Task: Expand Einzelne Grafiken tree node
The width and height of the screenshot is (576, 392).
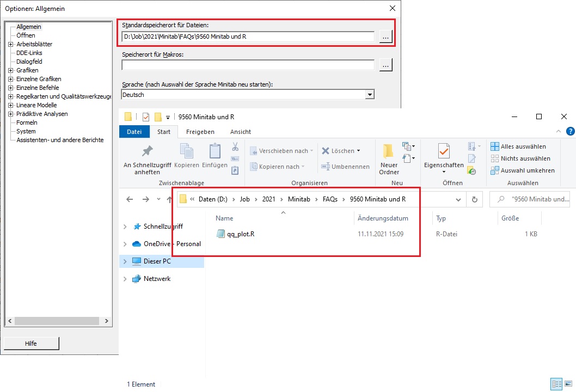Action: coord(11,79)
